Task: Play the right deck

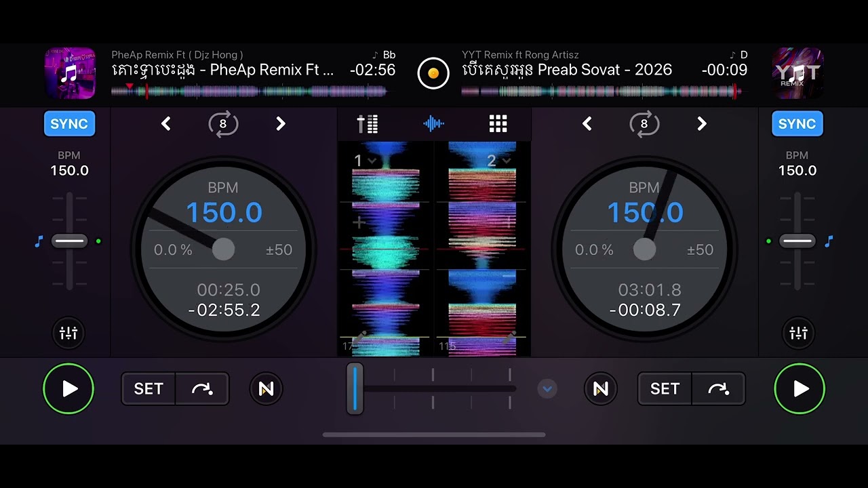Action: pyautogui.click(x=800, y=388)
